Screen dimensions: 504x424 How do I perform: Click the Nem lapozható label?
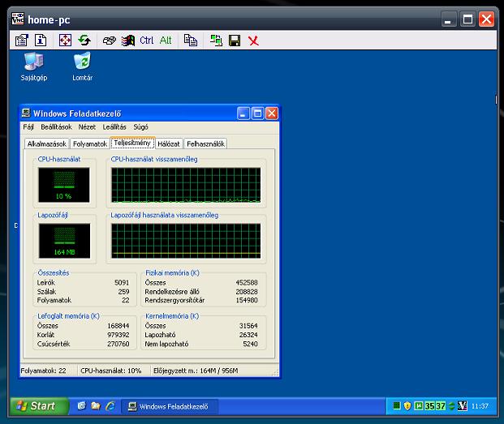coord(166,344)
